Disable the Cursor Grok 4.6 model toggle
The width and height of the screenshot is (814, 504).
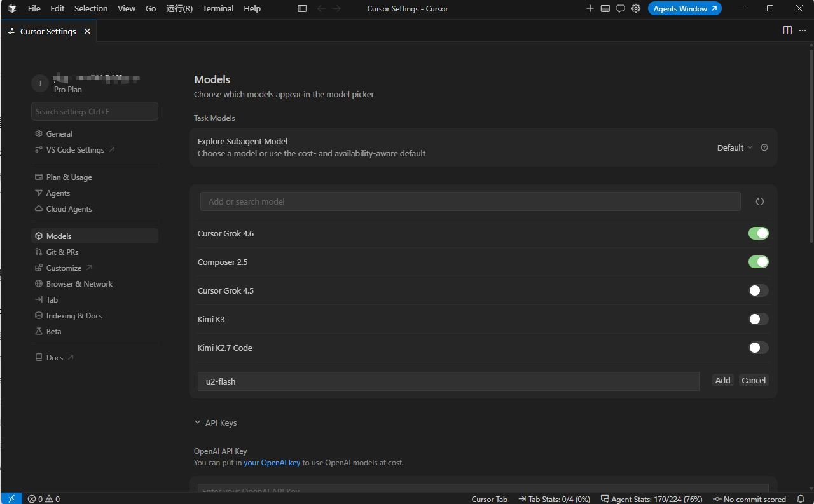tap(759, 233)
